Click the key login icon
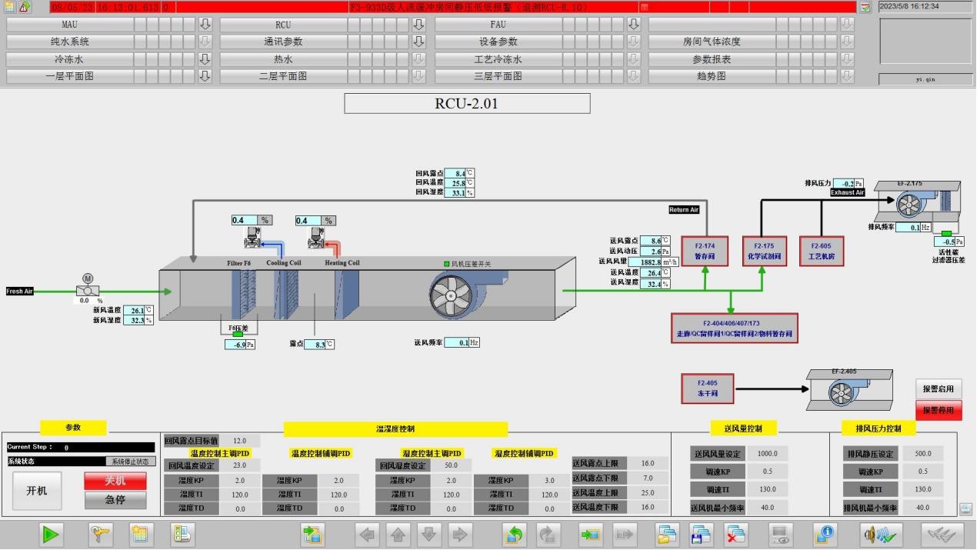 [x=100, y=535]
